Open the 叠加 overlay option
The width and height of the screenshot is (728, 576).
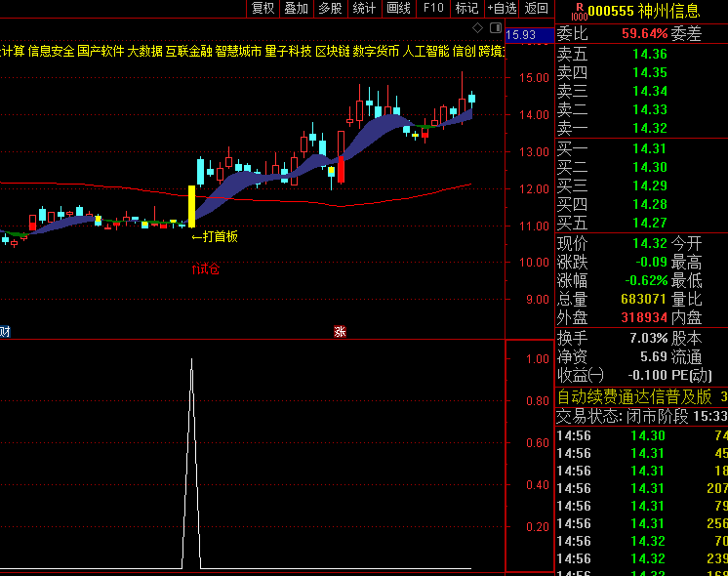tap(297, 9)
